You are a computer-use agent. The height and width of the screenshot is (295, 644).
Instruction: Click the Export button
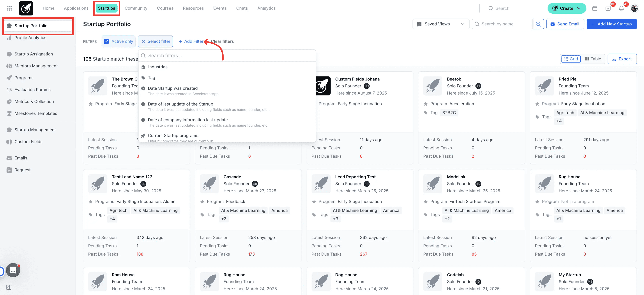tap(622, 59)
